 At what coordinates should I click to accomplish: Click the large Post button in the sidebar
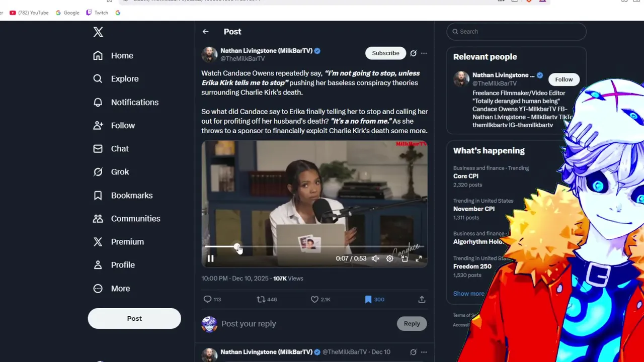(134, 318)
